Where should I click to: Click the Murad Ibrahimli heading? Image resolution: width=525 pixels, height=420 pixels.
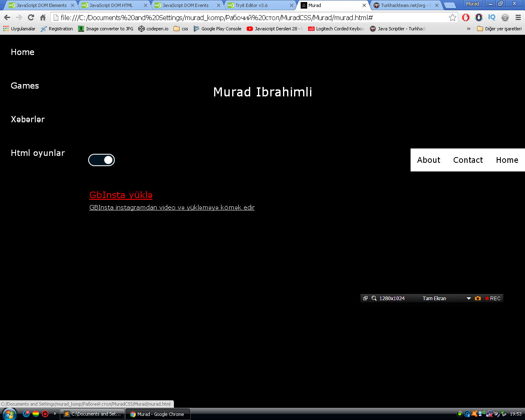tap(263, 92)
